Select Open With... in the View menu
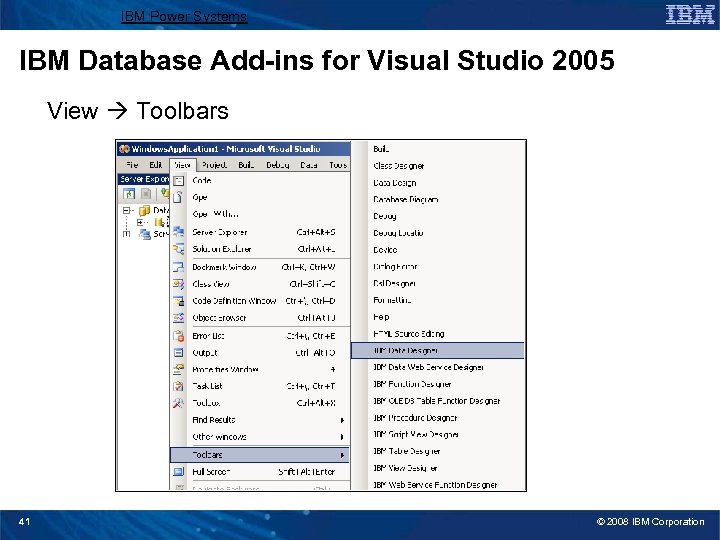Viewport: 720px width, 540px height. (x=260, y=214)
